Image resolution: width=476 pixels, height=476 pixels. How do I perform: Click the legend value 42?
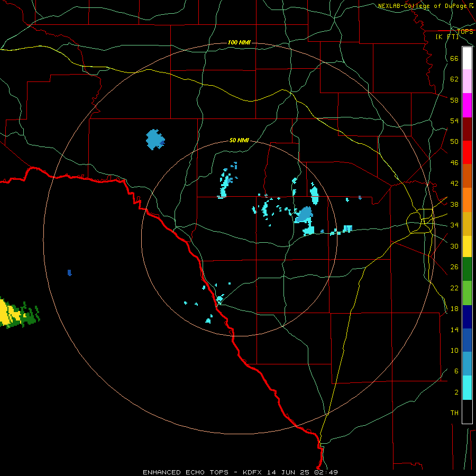(454, 184)
